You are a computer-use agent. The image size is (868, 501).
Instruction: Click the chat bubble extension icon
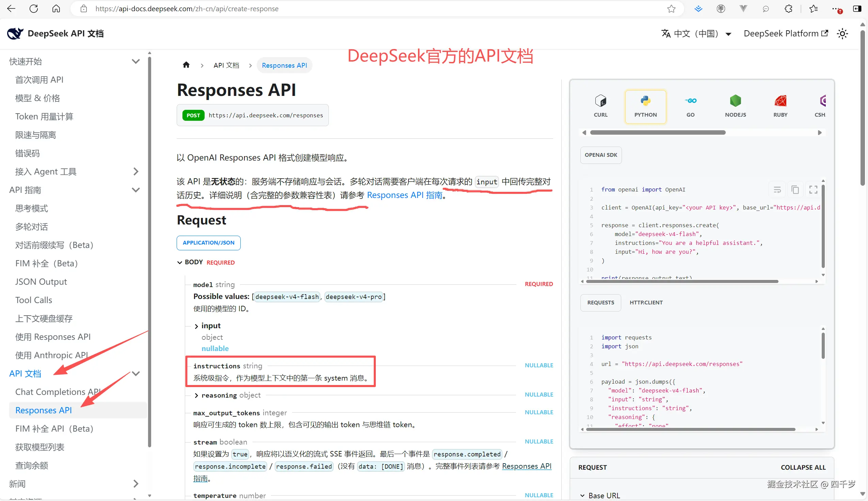(766, 9)
